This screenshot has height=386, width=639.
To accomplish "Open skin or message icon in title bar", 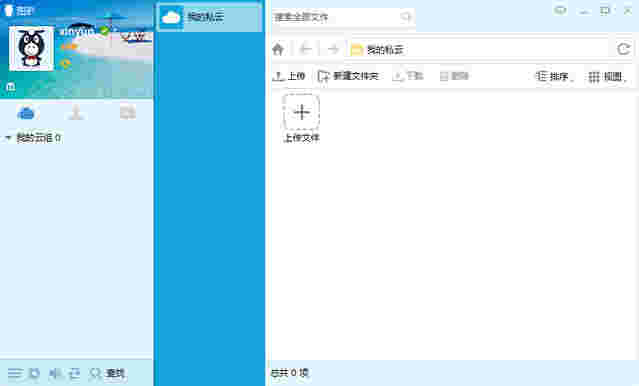I will click(561, 10).
